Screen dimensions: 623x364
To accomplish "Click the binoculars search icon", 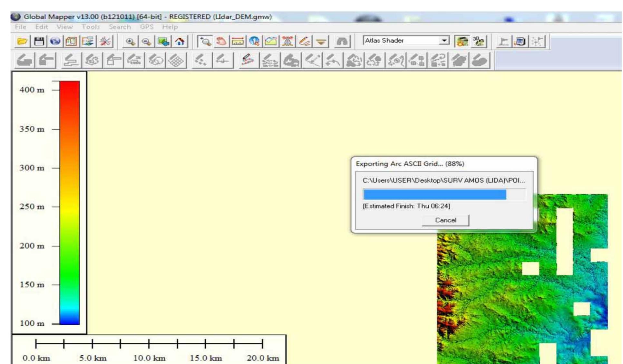I will pos(342,42).
